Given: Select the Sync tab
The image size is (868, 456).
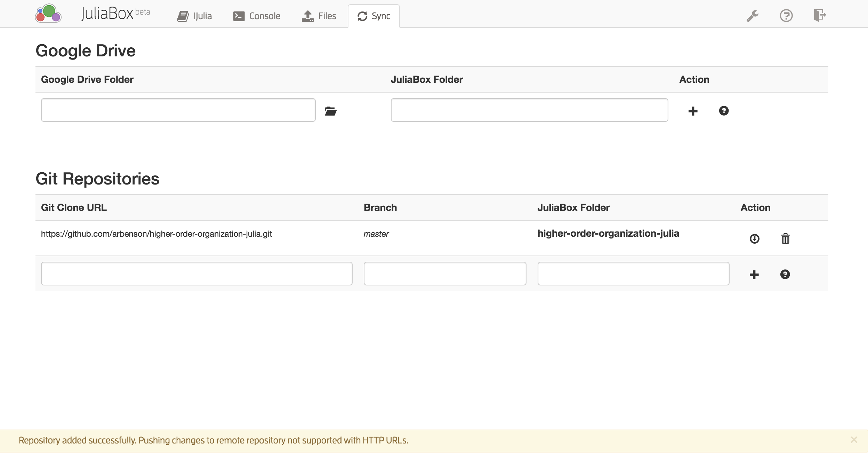Looking at the screenshot, I should coord(374,16).
